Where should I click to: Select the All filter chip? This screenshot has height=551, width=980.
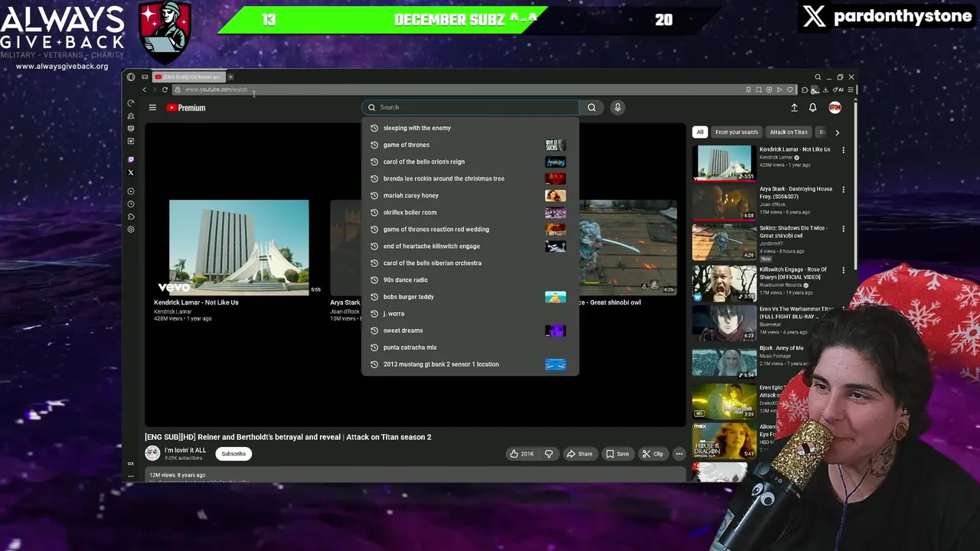(x=700, y=132)
